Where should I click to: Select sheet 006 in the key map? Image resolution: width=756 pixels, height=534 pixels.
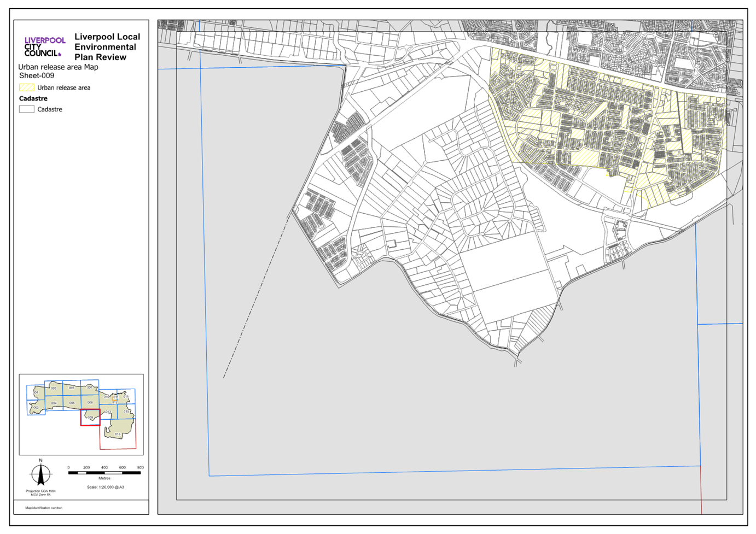[x=72, y=403]
